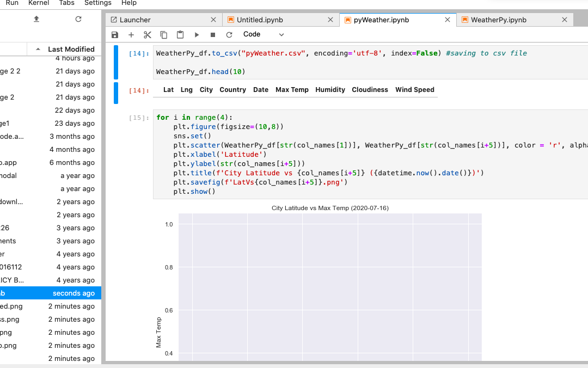
Task: Refresh the file list icon
Action: pos(78,19)
